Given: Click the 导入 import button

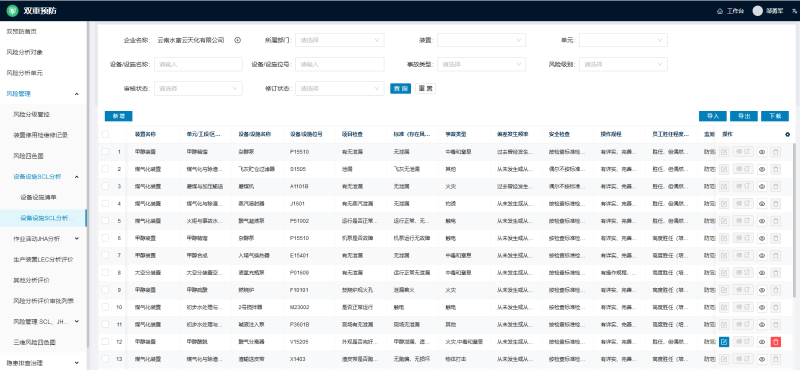Looking at the screenshot, I should click(713, 116).
